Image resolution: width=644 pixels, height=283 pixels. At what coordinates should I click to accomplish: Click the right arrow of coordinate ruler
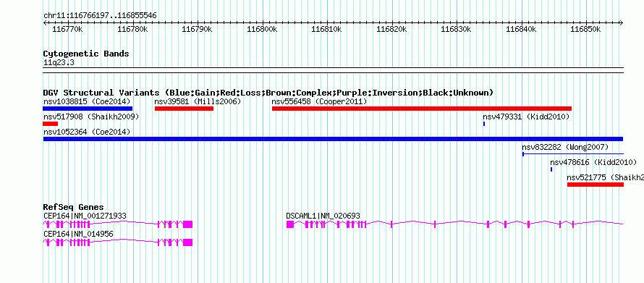pos(622,22)
